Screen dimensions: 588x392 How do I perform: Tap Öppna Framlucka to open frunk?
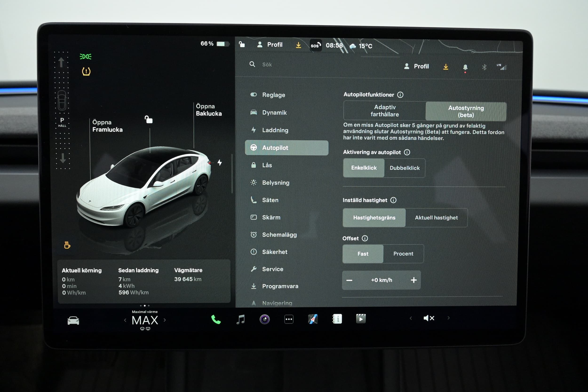(107, 126)
